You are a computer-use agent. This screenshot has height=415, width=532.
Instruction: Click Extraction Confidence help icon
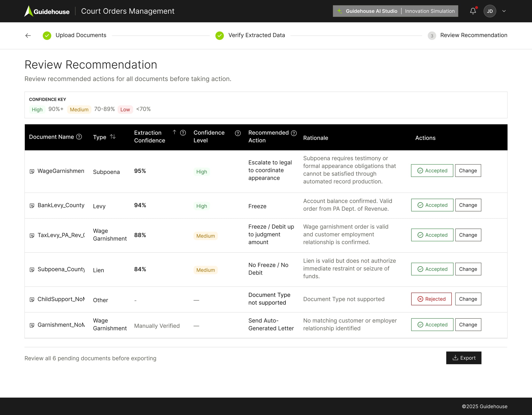(183, 133)
